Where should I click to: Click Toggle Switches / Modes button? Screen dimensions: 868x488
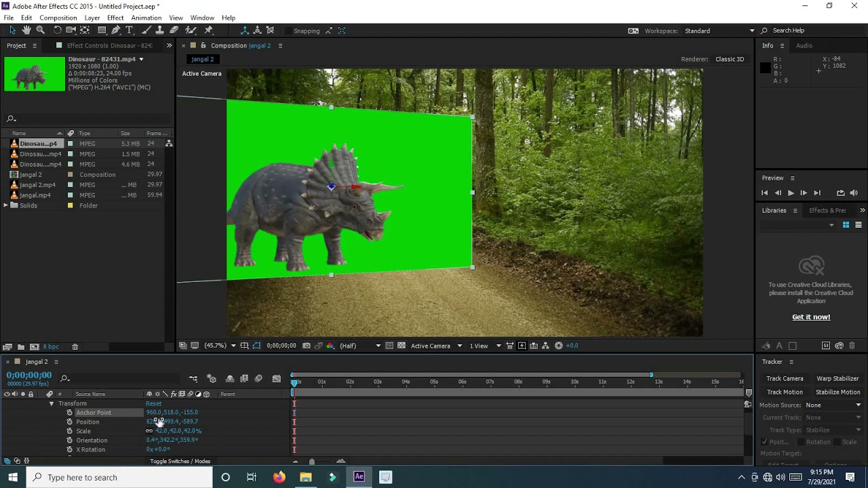[180, 461]
